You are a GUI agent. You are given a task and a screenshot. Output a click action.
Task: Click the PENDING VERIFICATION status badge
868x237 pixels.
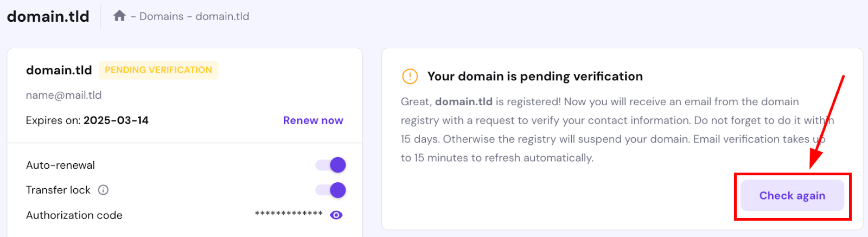pos(158,70)
